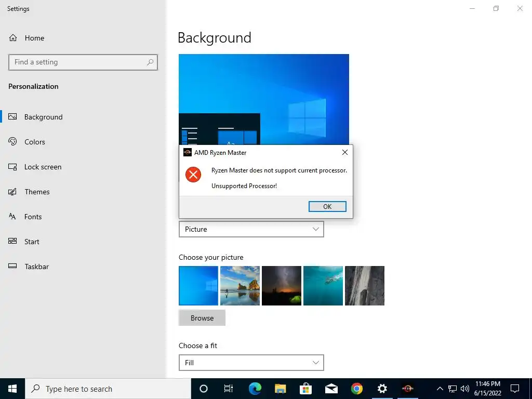Click the network icon in system tray
The height and width of the screenshot is (399, 532).
tap(453, 389)
